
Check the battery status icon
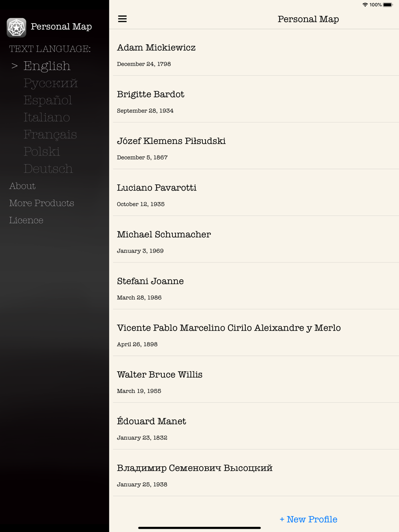coord(388,5)
